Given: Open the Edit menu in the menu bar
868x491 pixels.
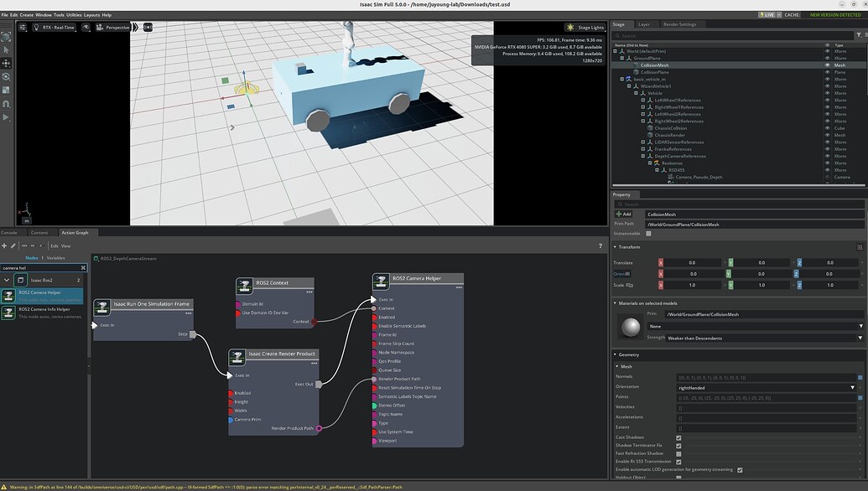Looking at the screenshot, I should point(14,14).
